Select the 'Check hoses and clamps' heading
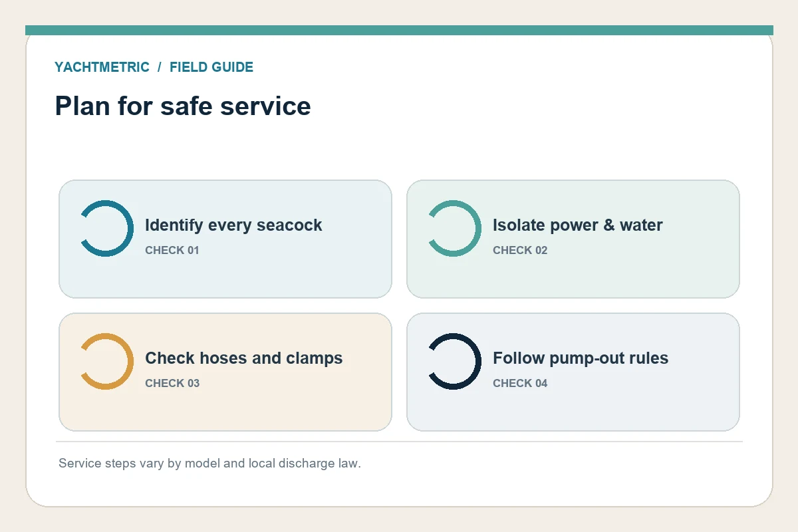This screenshot has width=798, height=532. point(244,358)
